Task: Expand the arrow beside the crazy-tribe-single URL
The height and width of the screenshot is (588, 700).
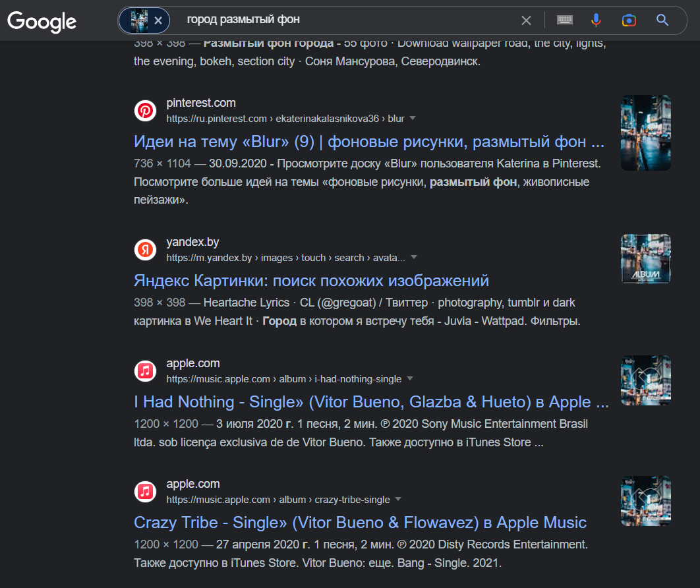Action: pos(398,499)
